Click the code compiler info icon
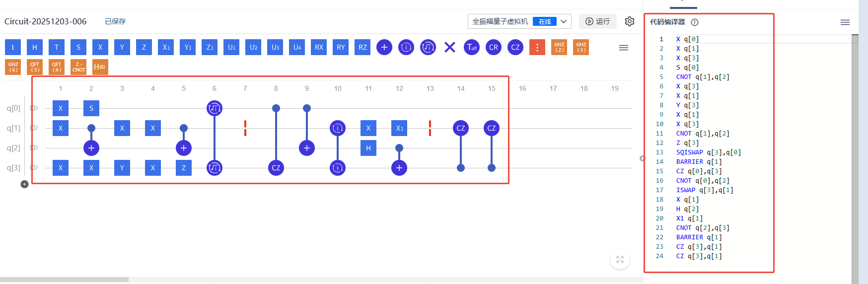This screenshot has width=868, height=284. coord(695,22)
